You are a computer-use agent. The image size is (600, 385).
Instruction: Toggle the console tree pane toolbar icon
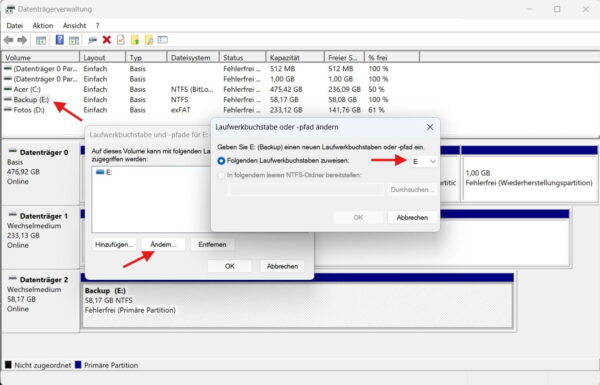pyautogui.click(x=41, y=40)
